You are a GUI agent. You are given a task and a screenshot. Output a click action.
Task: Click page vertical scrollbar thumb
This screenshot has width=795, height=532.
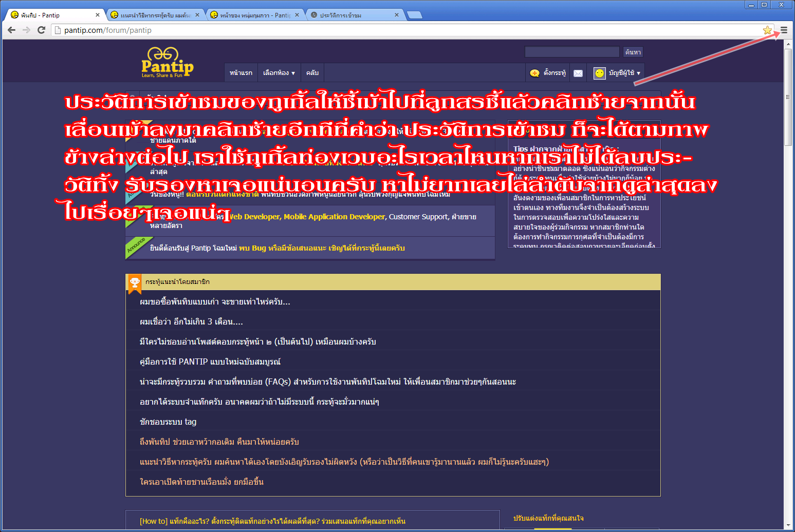(x=788, y=97)
